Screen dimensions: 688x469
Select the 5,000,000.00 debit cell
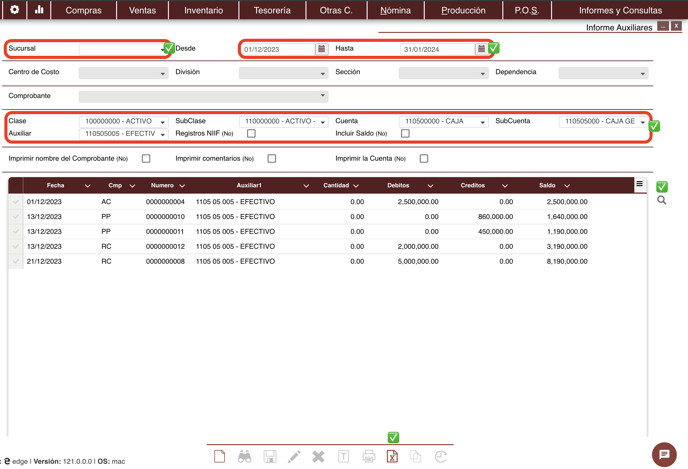418,261
